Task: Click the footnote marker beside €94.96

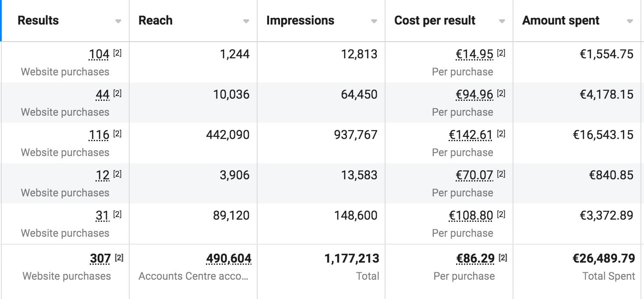Action: click(501, 93)
